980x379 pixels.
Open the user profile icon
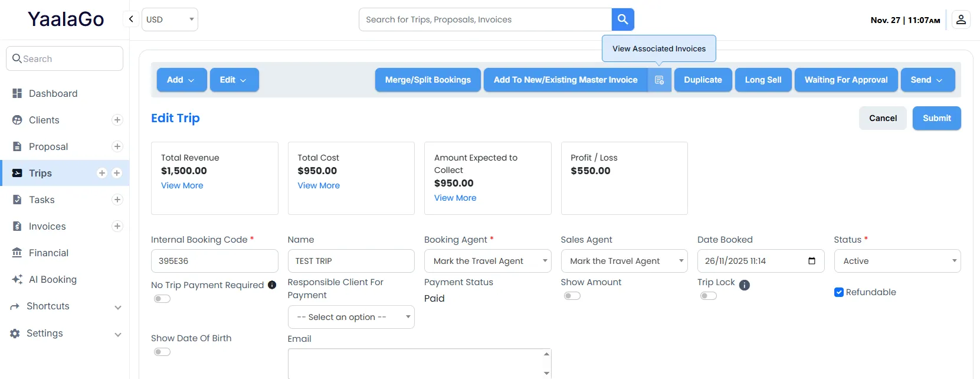click(961, 19)
